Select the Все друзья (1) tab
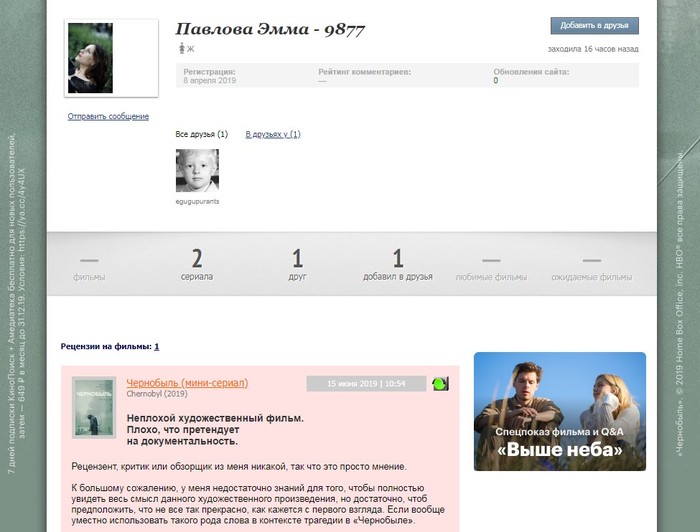 201,134
